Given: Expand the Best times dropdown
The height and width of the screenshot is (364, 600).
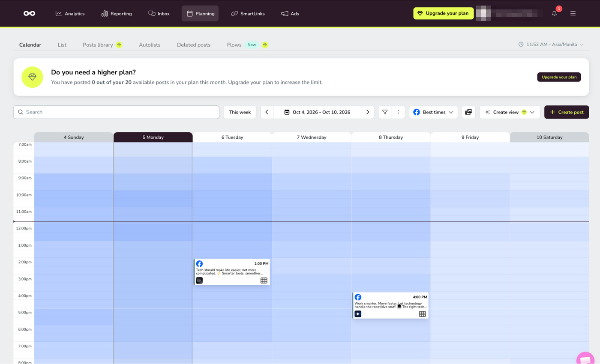Looking at the screenshot, I should point(433,112).
